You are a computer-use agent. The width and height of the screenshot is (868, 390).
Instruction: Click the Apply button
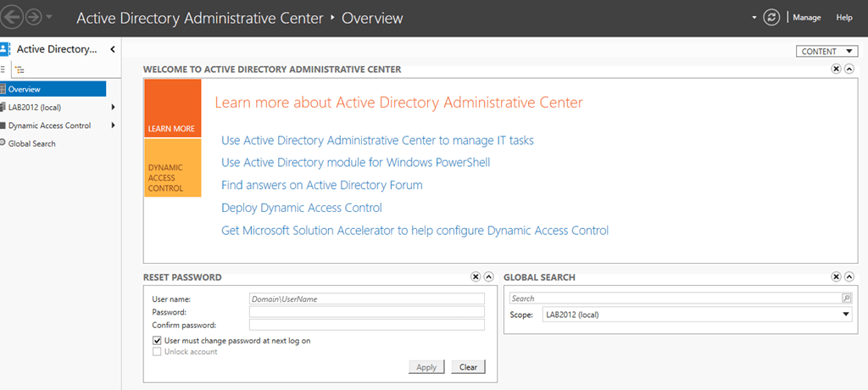426,367
